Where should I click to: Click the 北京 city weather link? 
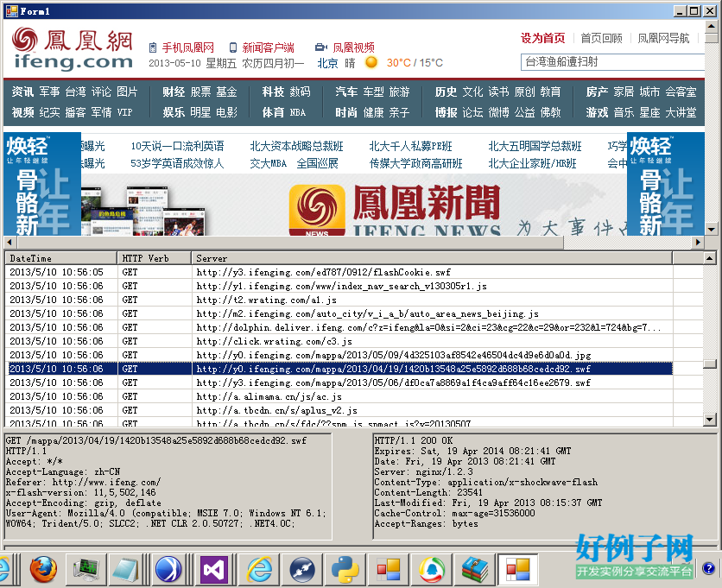pos(327,63)
